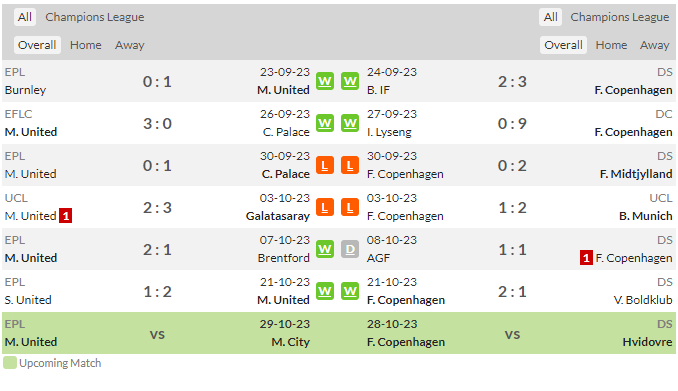
Task: Click the Upcoming Match legend swatch
Action: (10, 362)
